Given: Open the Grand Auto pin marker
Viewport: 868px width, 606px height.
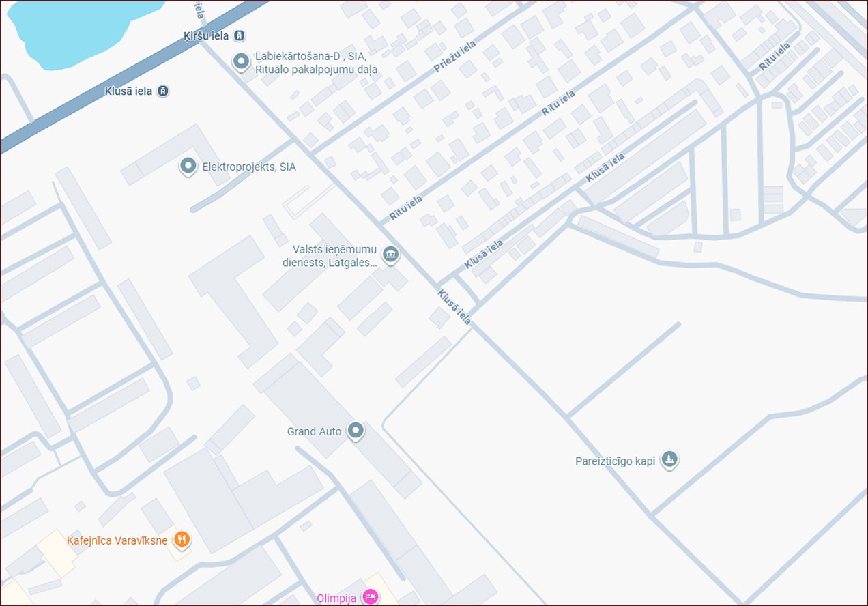Looking at the screenshot, I should (x=355, y=431).
